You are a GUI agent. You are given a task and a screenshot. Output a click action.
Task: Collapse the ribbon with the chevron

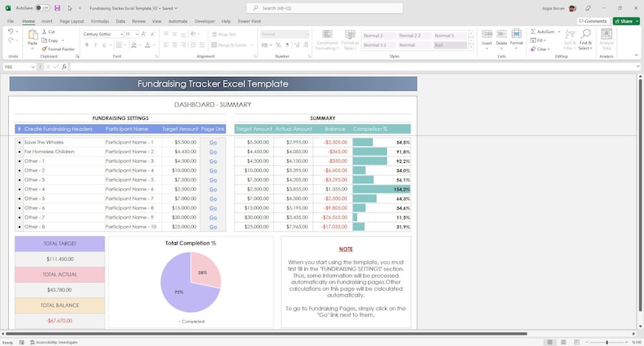(x=636, y=55)
